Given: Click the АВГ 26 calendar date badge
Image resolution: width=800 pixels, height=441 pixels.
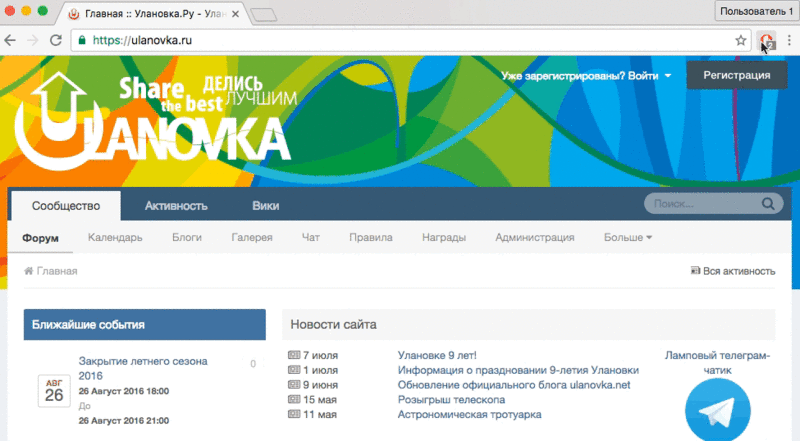Looking at the screenshot, I should point(54,391).
